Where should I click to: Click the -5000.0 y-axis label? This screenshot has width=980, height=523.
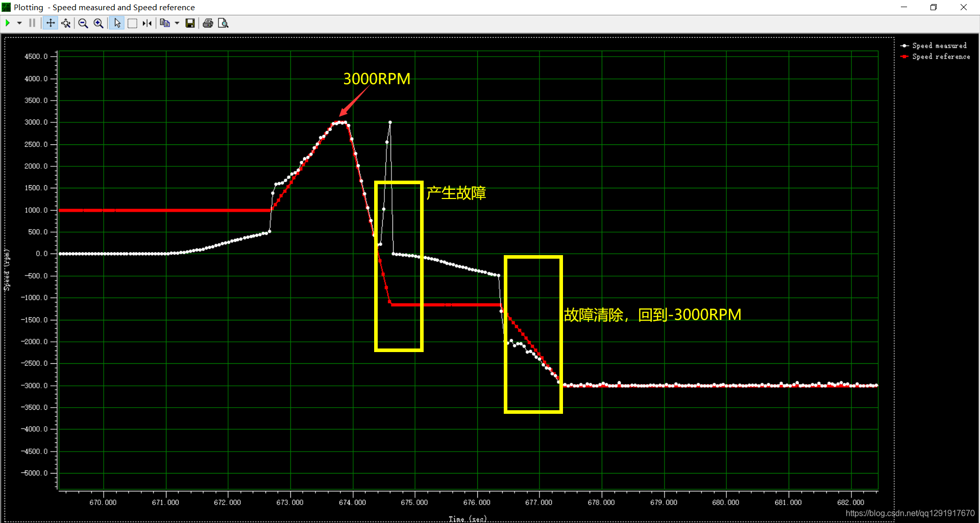point(34,473)
